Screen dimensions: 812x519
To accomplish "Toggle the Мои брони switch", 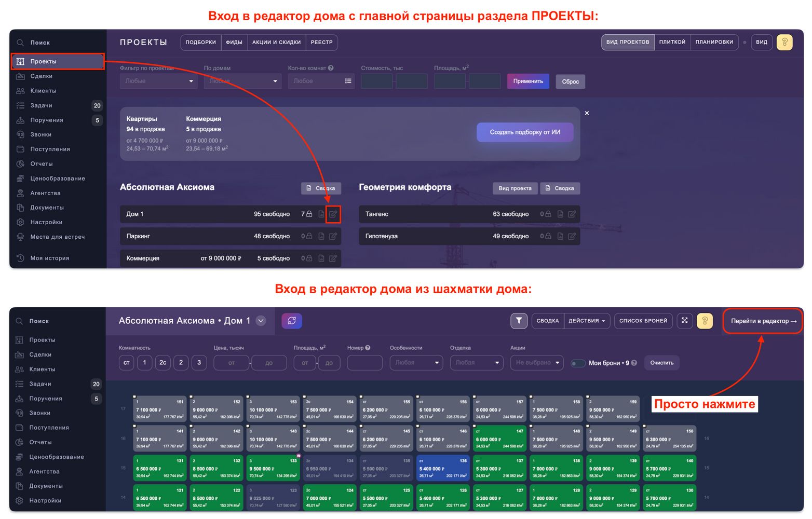I will (578, 363).
